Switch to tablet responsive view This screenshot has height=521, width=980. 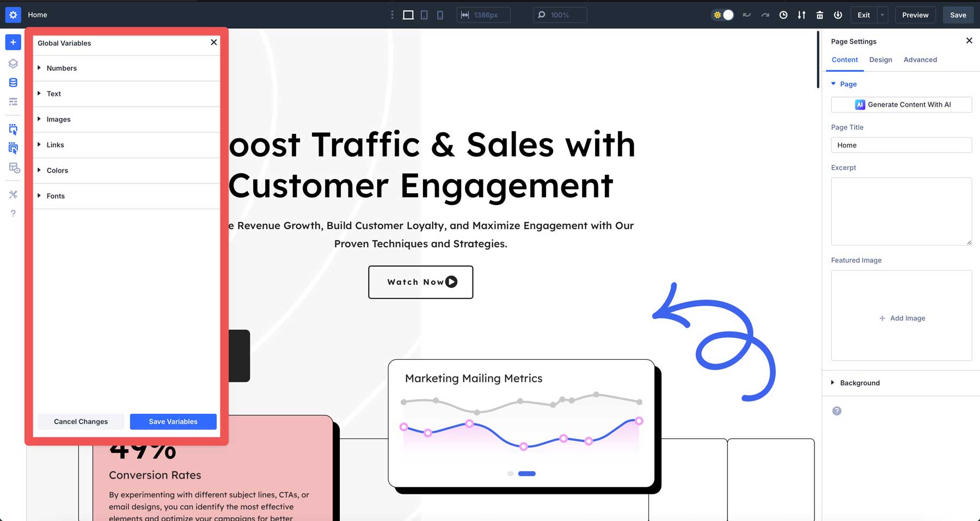click(424, 15)
